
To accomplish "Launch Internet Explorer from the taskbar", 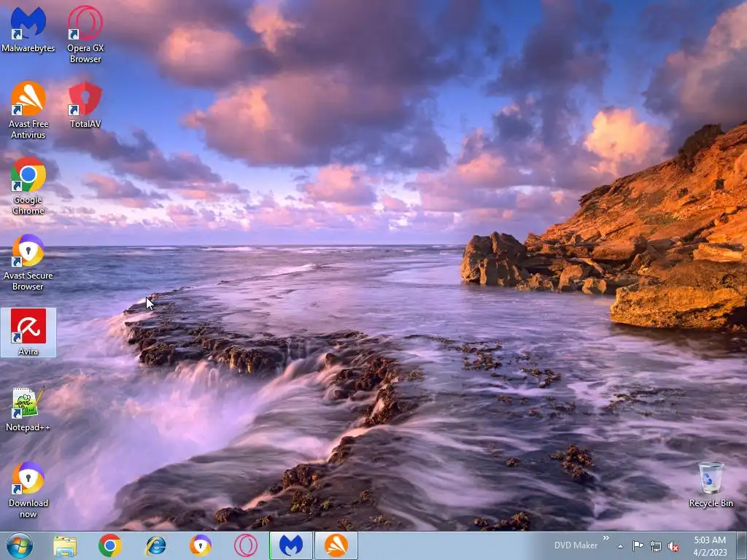I will [155, 546].
